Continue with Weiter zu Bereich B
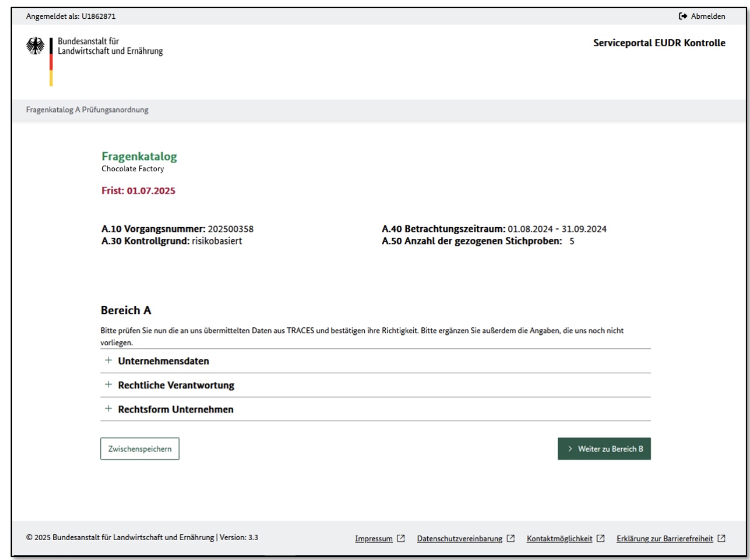 tap(604, 449)
